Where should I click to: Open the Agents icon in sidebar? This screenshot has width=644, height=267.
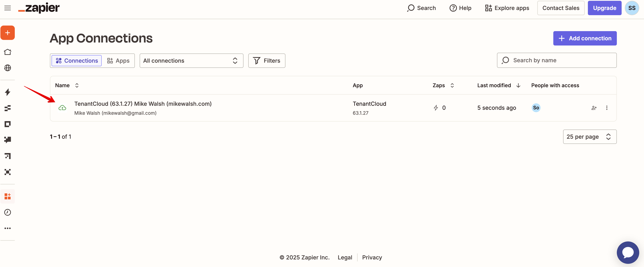[8, 172]
